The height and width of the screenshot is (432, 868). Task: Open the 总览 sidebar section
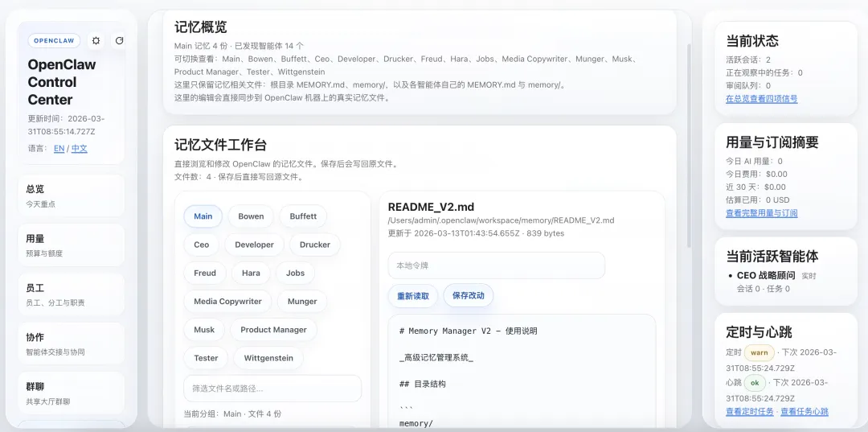coord(72,196)
